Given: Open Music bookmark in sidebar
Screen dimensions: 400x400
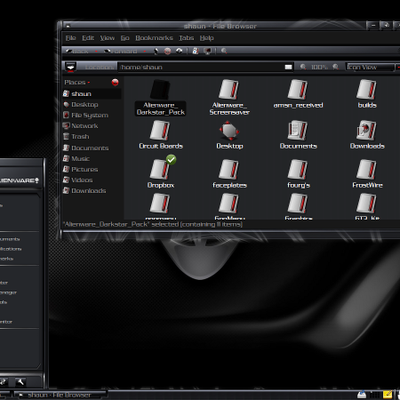Looking at the screenshot, I should (x=92, y=158).
